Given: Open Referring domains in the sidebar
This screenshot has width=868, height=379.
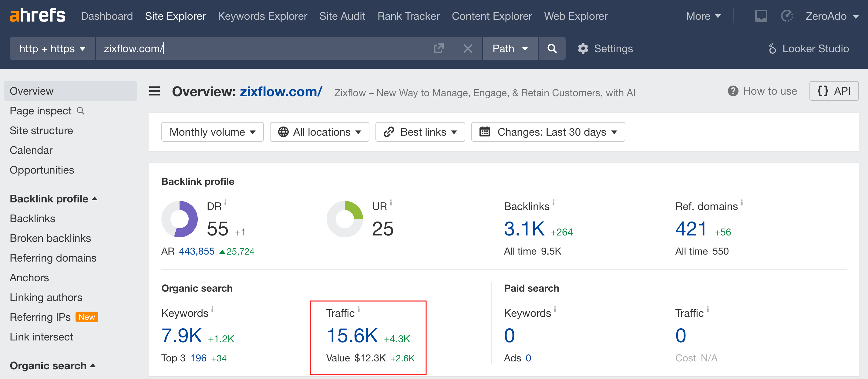Looking at the screenshot, I should click(x=53, y=258).
